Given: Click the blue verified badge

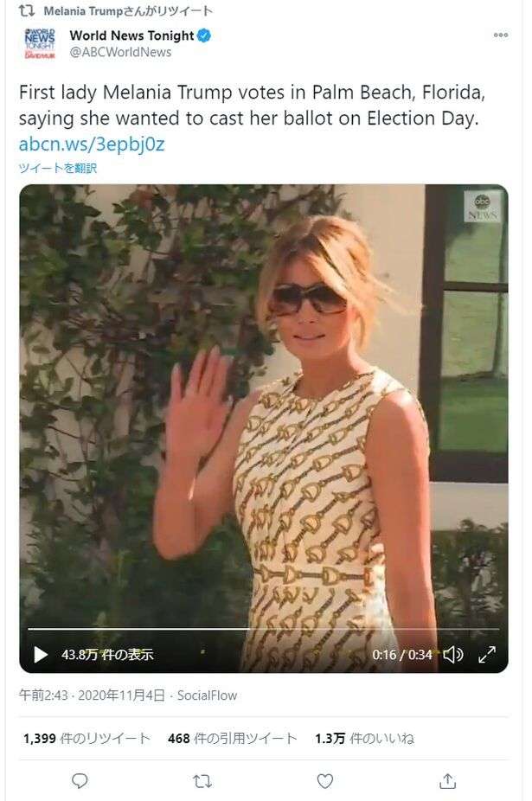Looking at the screenshot, I should pos(204,35).
